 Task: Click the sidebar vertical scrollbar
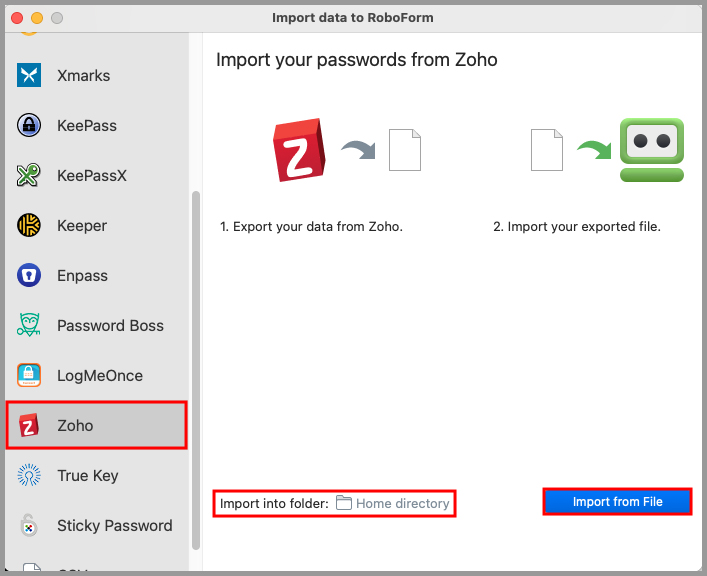[x=196, y=370]
